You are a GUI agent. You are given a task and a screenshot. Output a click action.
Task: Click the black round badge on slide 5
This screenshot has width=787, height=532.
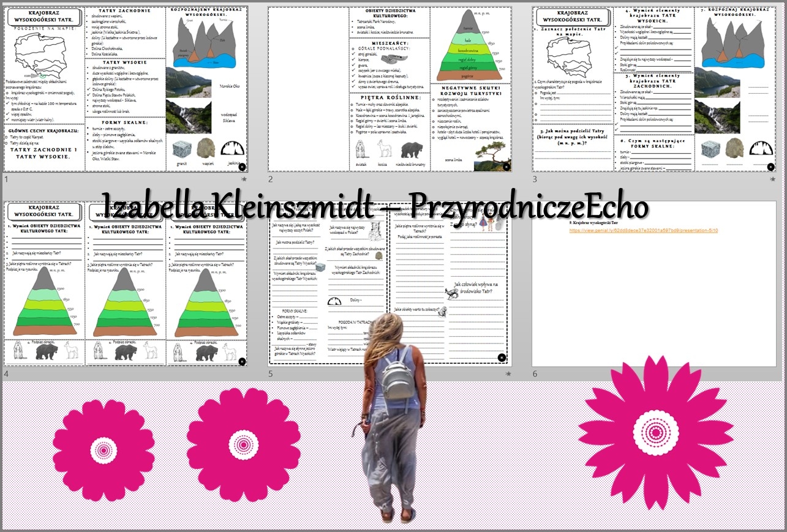(502, 358)
